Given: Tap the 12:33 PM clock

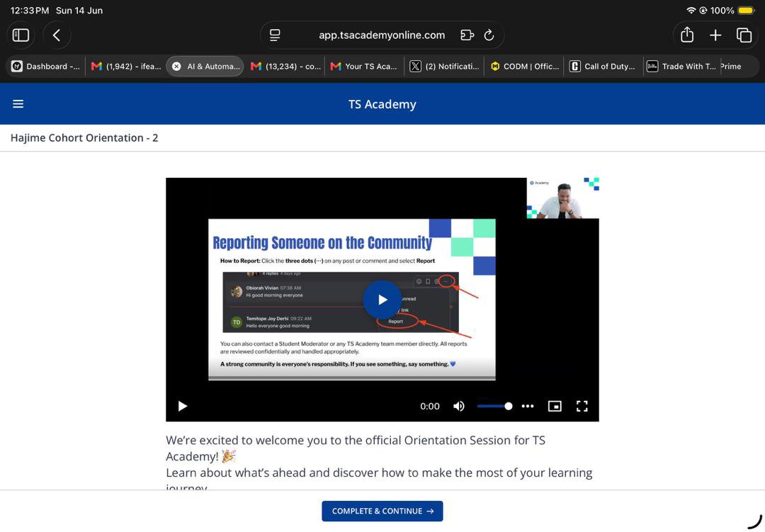Looking at the screenshot, I should point(30,10).
